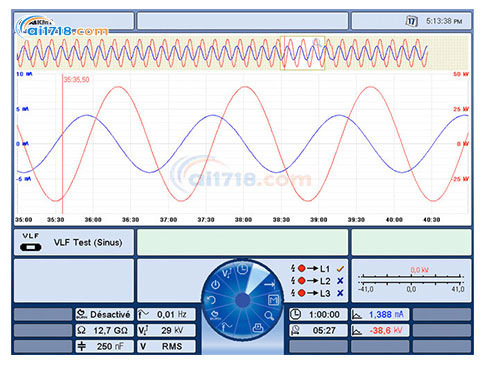Click the 0,0 kV voltage scale bar

411,280
